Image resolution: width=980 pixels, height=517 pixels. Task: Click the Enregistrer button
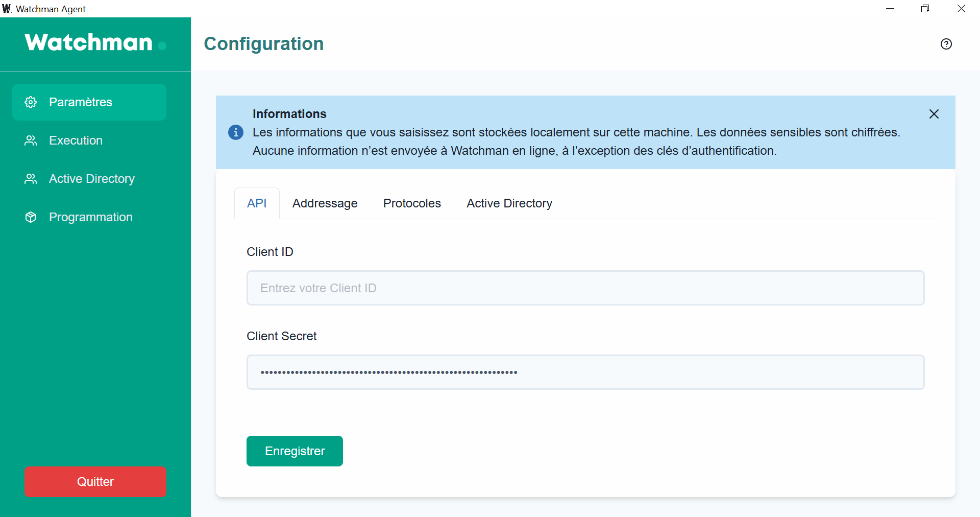tap(295, 451)
